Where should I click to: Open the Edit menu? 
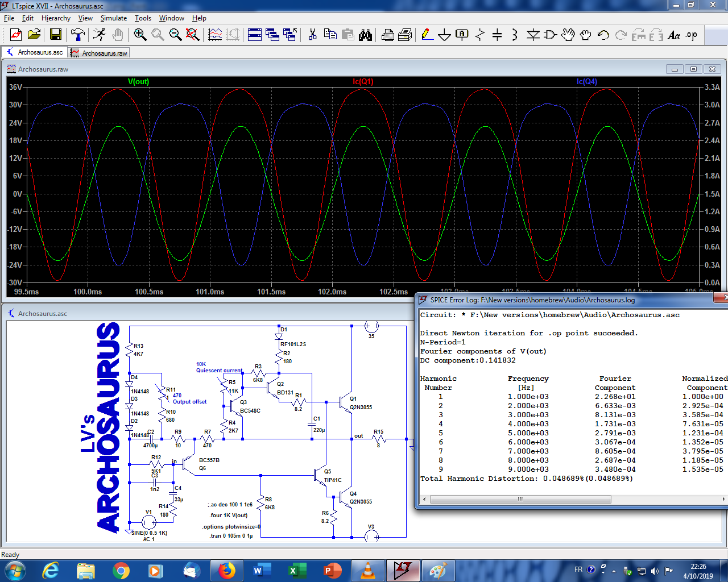tap(28, 18)
